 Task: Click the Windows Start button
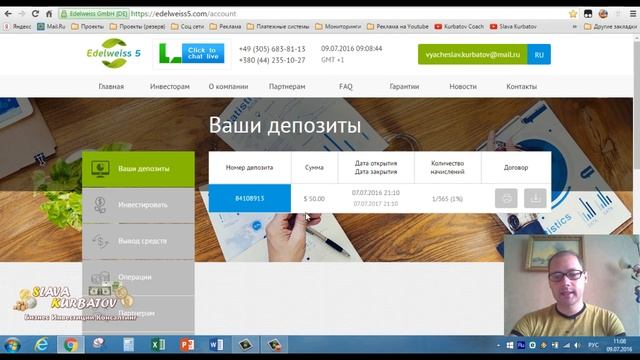12,345
